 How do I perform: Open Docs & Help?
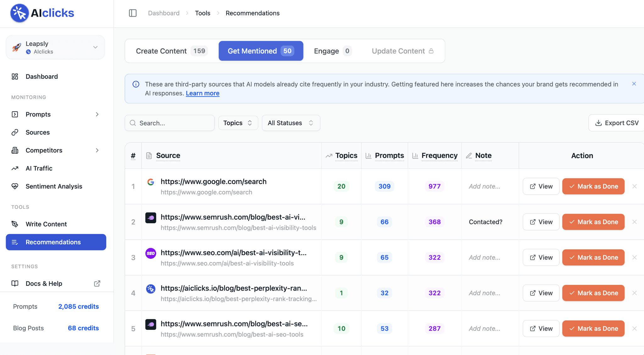point(44,283)
